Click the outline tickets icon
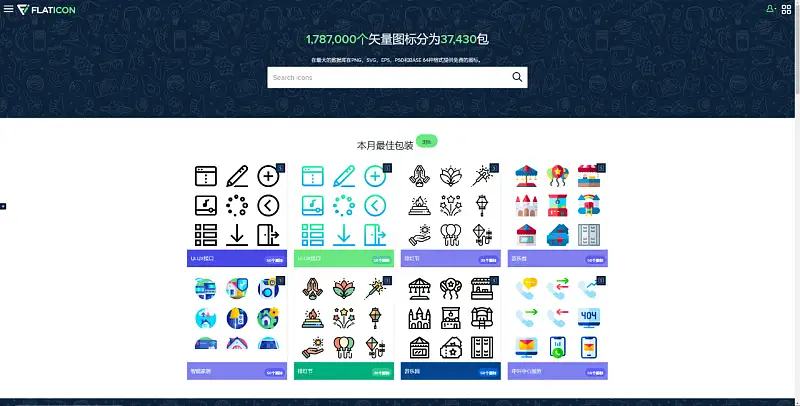Image resolution: width=800 pixels, height=406 pixels. click(451, 347)
